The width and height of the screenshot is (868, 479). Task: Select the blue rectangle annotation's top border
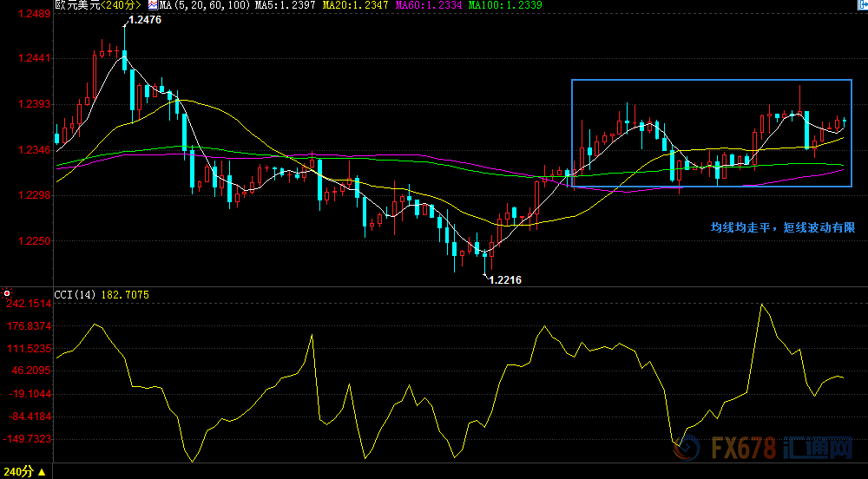(x=712, y=80)
